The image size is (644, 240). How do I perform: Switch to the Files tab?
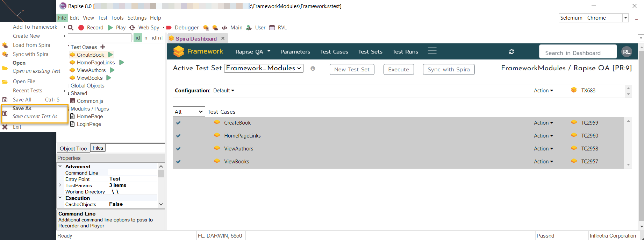click(x=98, y=148)
